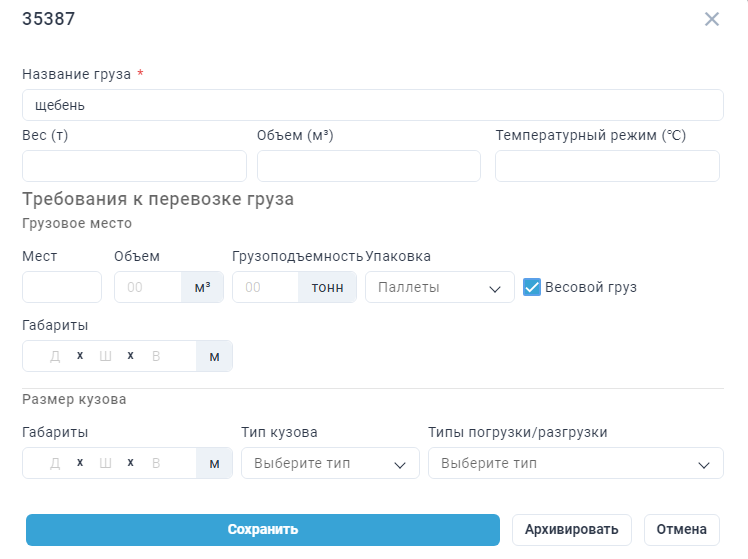Image resolution: width=748 pixels, height=559 pixels.
Task: Uncheck the Весовой груз checkbox
Action: pyautogui.click(x=532, y=287)
